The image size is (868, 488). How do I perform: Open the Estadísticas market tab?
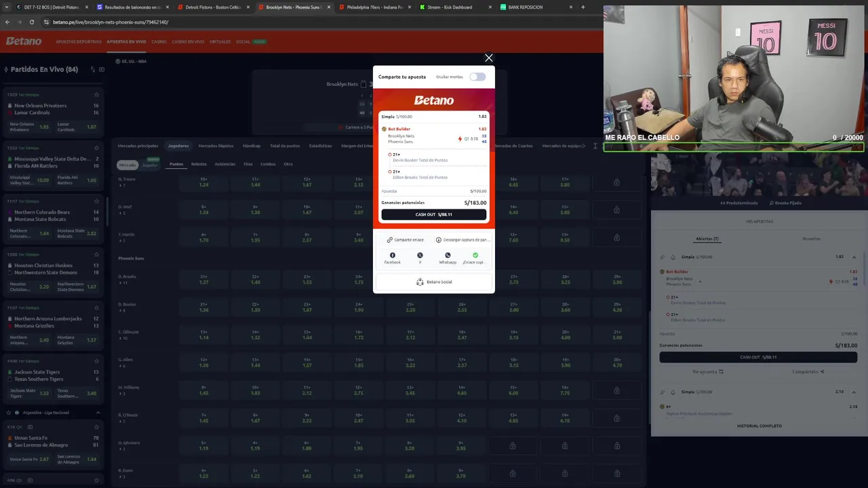coord(320,146)
